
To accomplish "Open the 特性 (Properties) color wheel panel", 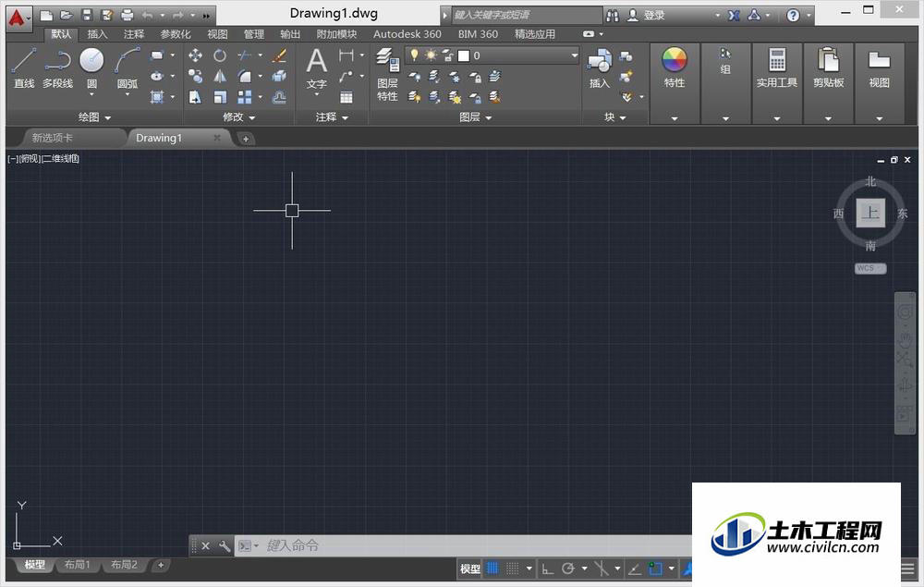I will 675,67.
